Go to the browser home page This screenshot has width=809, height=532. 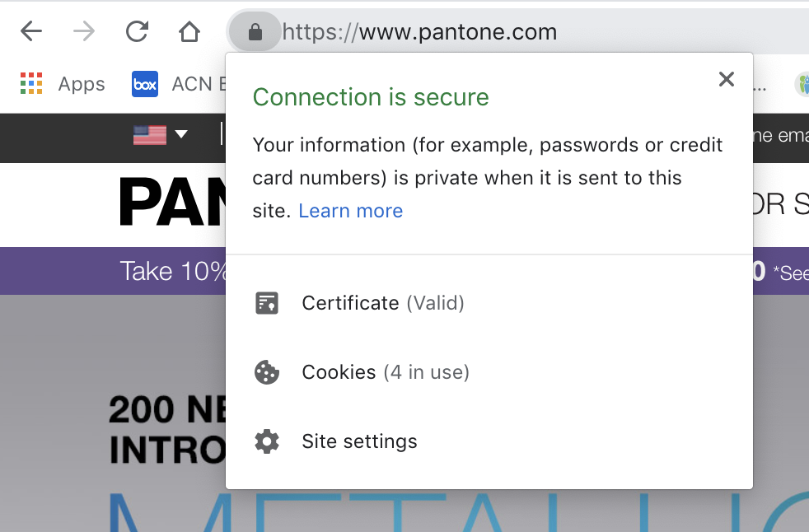(x=189, y=31)
